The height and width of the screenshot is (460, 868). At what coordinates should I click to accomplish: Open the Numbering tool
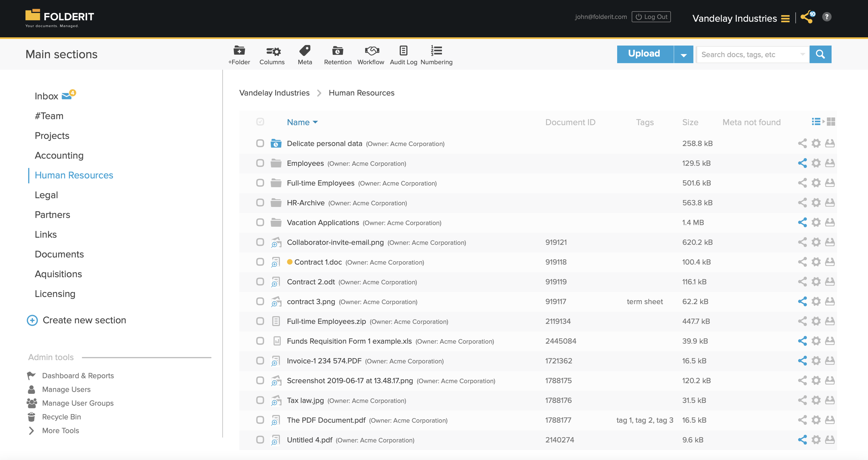pos(436,51)
